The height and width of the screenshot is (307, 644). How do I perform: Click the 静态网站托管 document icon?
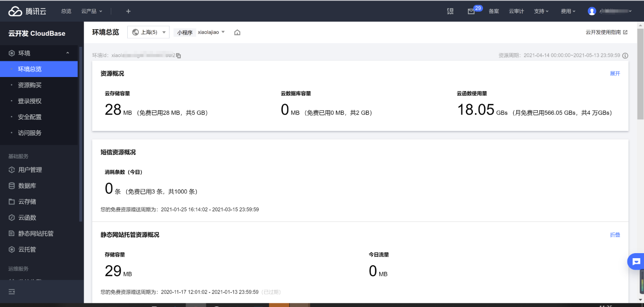tap(12, 234)
